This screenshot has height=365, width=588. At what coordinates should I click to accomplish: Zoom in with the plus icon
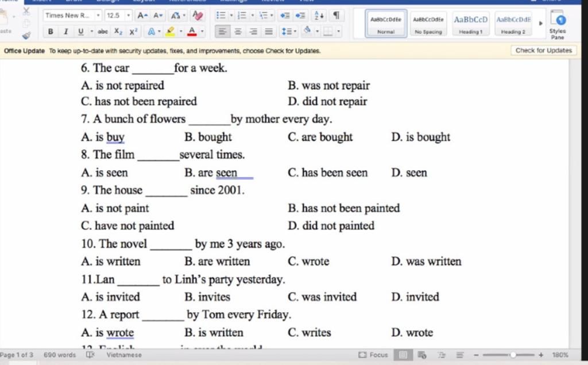coord(541,355)
